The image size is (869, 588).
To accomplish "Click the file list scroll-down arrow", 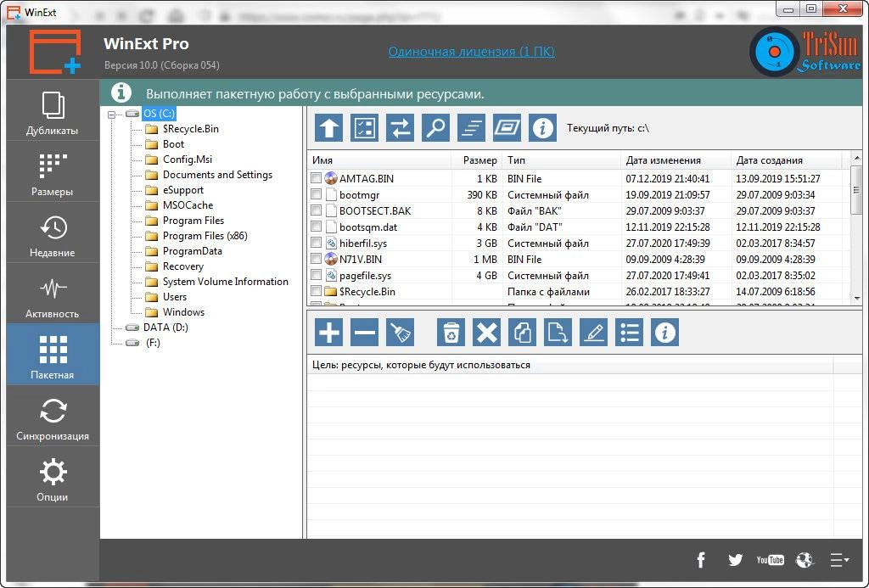I will pos(857,299).
